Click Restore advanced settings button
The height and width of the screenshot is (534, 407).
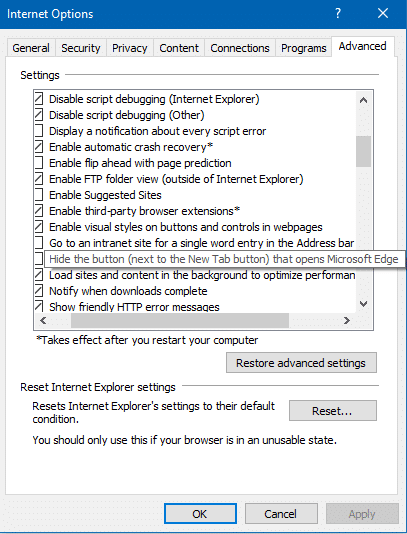tap(301, 363)
